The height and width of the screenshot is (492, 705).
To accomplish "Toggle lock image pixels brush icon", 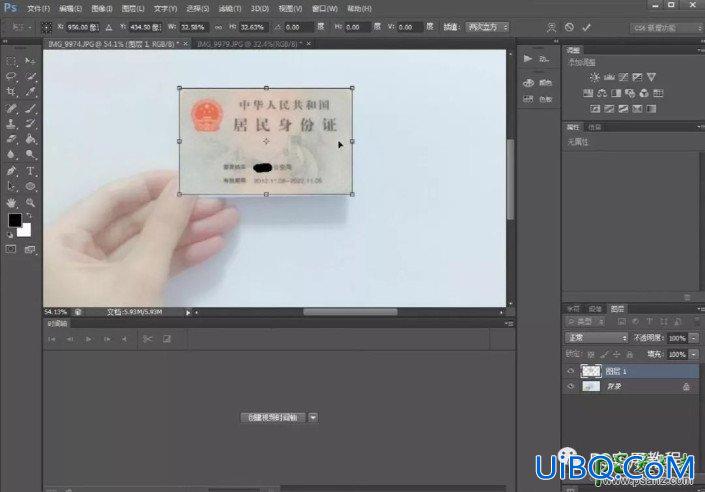I will point(604,354).
